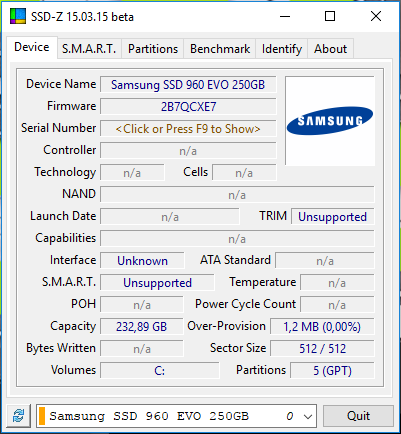401x434 pixels.
Task: Click the Cells n/a field
Action: (x=244, y=173)
